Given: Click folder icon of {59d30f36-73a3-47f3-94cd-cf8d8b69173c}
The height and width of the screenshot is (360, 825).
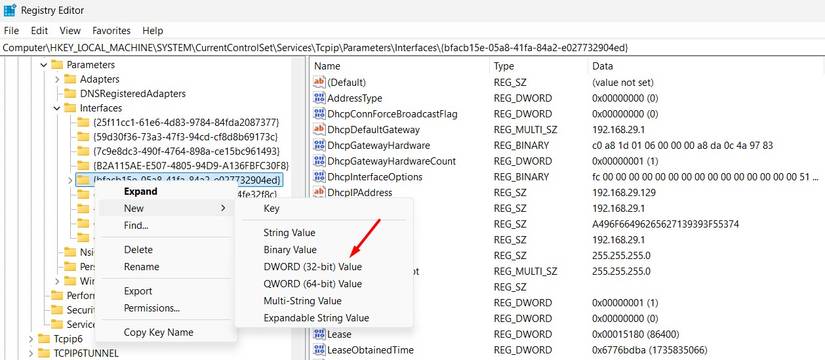Looking at the screenshot, I should pos(83,137).
